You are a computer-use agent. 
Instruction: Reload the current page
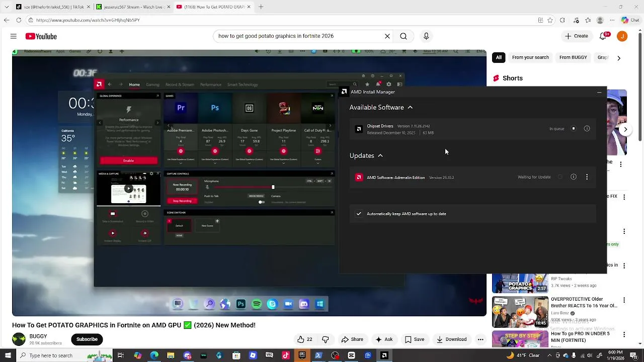click(19, 20)
